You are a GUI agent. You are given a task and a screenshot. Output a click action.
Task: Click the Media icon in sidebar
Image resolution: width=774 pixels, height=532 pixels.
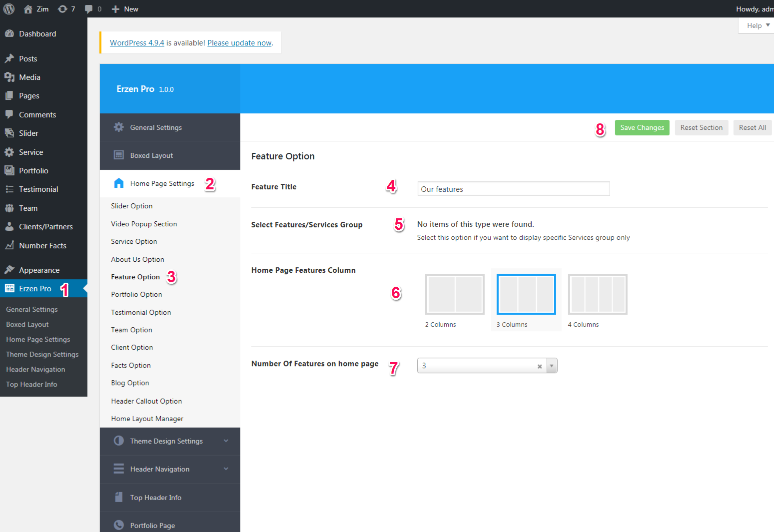pos(9,77)
